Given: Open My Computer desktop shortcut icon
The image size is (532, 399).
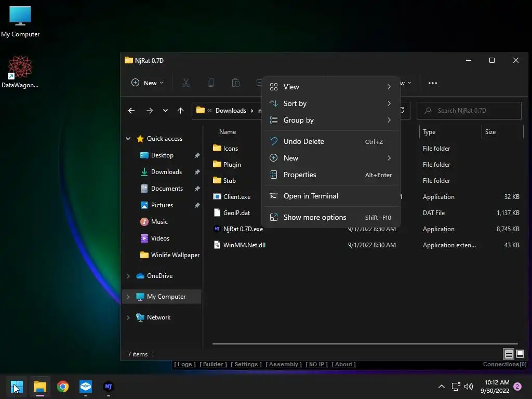Looking at the screenshot, I should (x=20, y=22).
